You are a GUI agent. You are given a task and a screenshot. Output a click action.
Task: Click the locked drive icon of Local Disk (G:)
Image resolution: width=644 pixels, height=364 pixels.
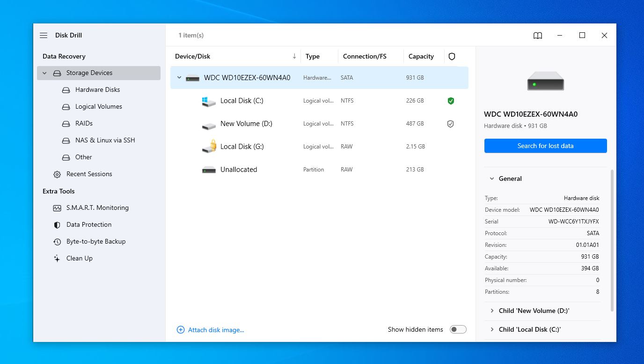click(209, 146)
